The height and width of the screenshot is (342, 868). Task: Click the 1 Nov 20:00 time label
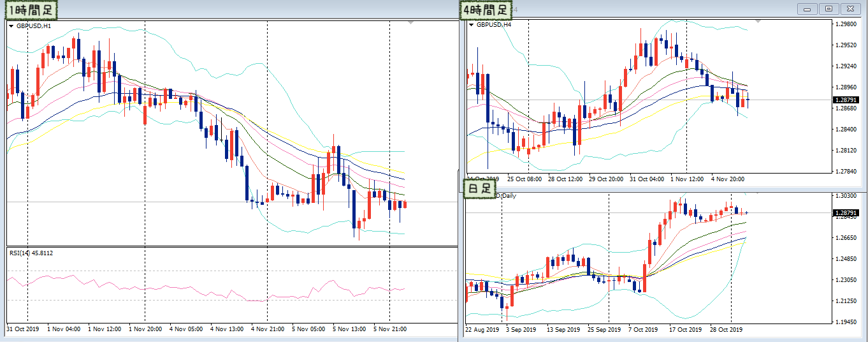tap(145, 329)
